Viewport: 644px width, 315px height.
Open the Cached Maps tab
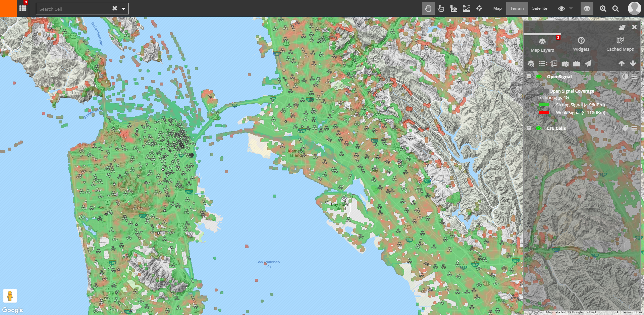pos(620,45)
